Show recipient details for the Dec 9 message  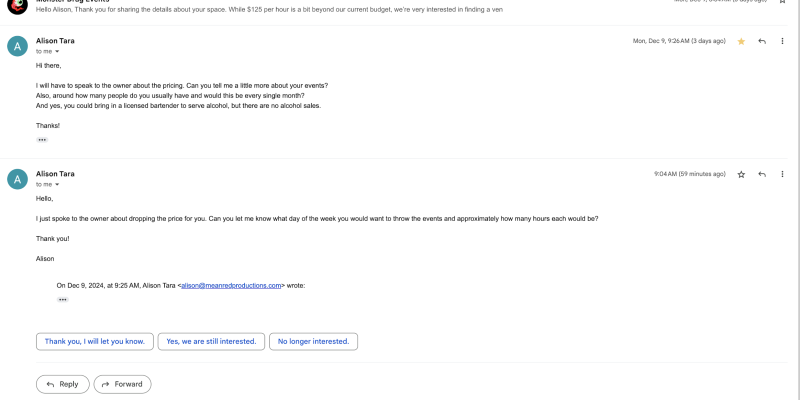pyautogui.click(x=57, y=52)
